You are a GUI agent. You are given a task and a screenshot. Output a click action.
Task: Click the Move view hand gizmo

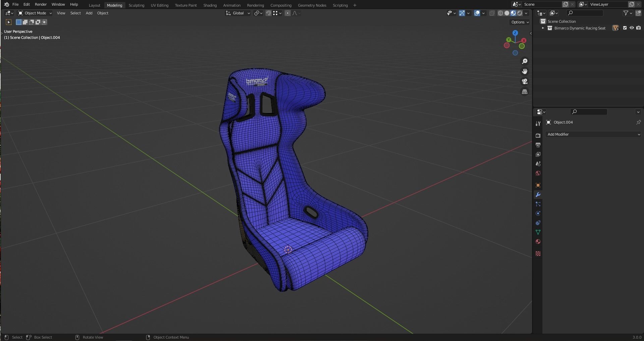pyautogui.click(x=525, y=71)
